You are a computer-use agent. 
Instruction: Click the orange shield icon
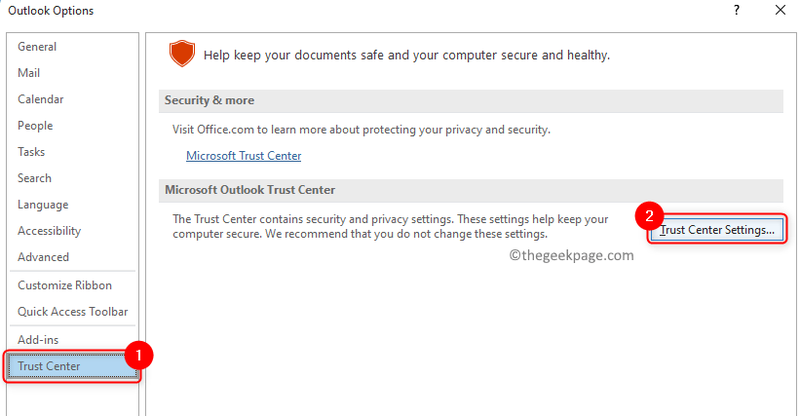click(x=182, y=54)
